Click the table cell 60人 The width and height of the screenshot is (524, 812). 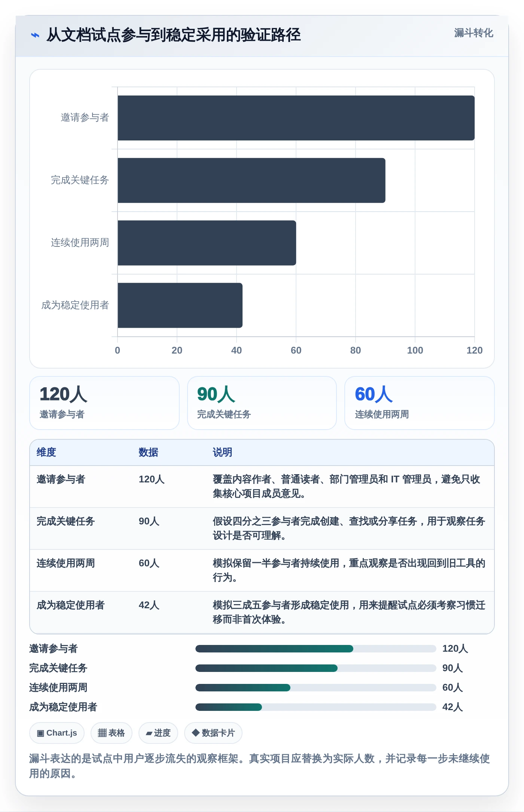[x=149, y=563]
